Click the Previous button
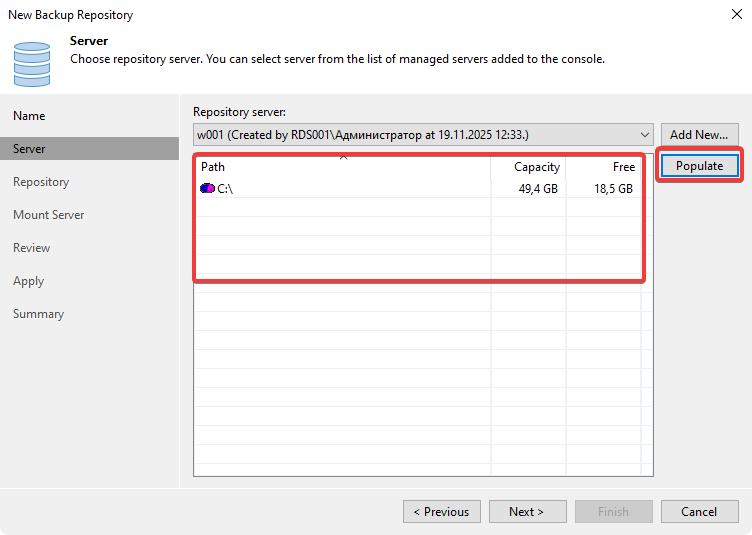The height and width of the screenshot is (535, 752). coord(441,512)
